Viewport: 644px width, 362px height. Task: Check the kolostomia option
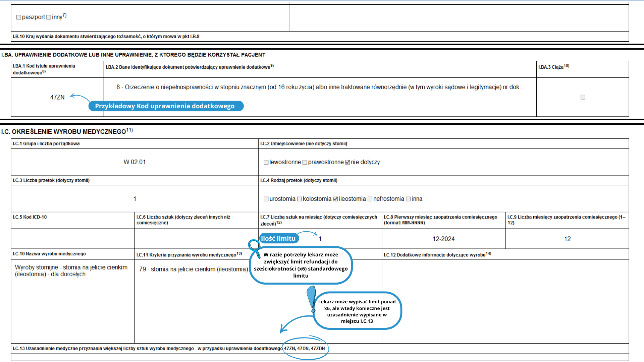coord(300,199)
